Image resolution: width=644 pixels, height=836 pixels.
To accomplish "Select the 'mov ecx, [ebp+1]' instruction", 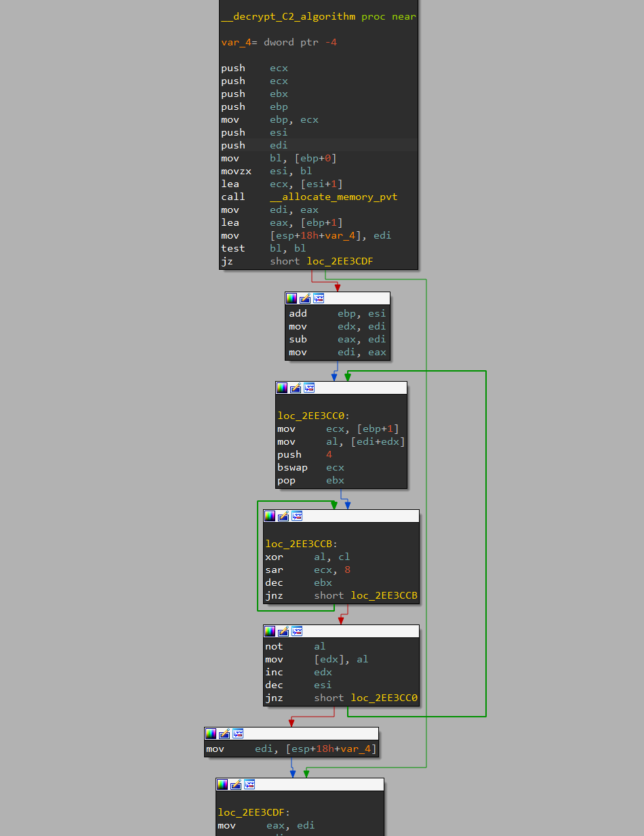I will tap(338, 429).
